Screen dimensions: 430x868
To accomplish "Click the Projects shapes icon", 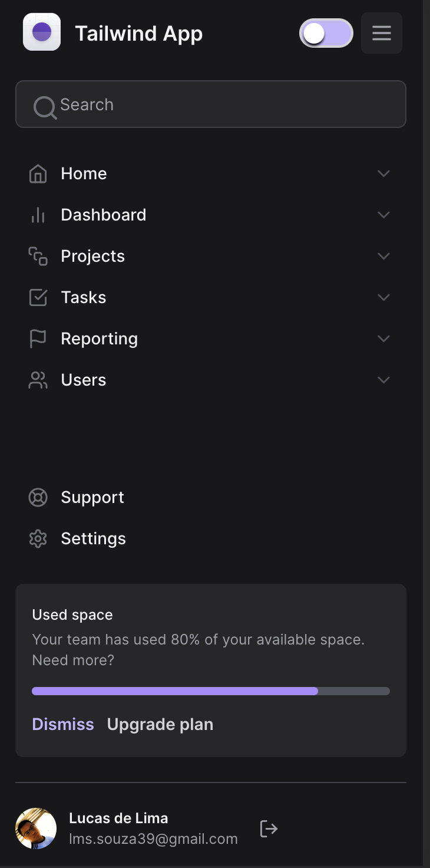I will pyautogui.click(x=38, y=257).
